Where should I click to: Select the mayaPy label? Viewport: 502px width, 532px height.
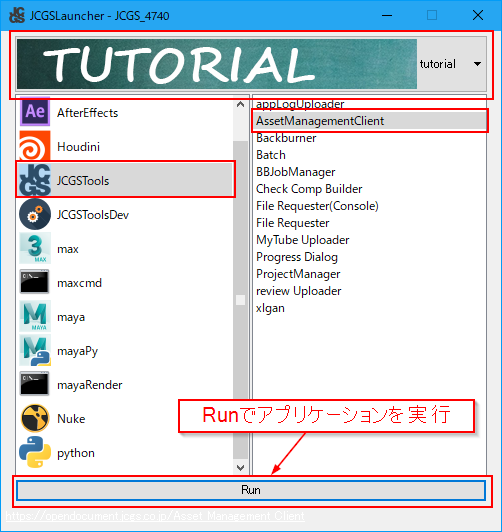[x=77, y=351]
